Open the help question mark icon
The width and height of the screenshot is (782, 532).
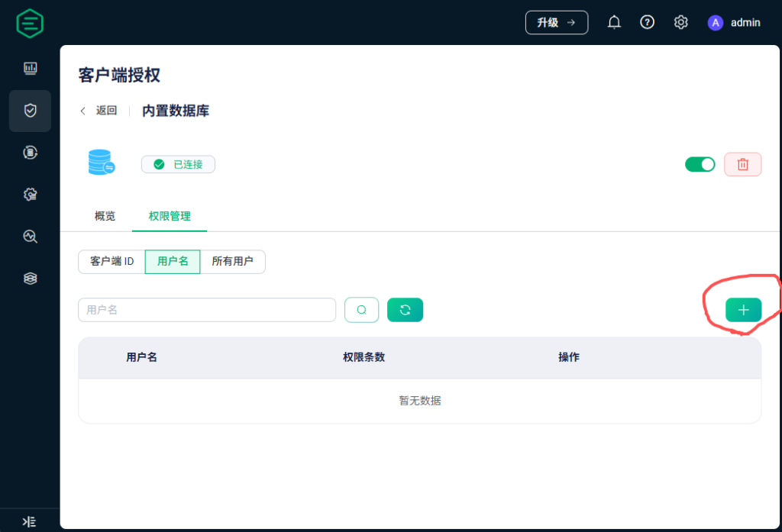[x=647, y=22]
